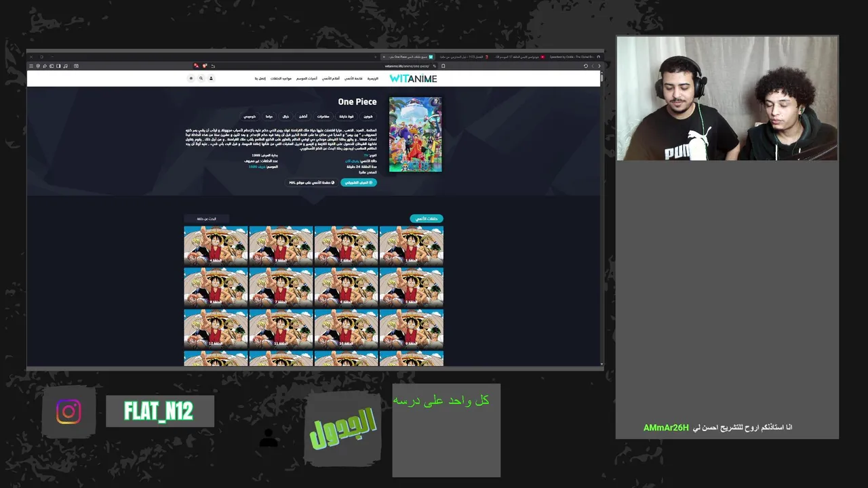Click the green text كل واحد على درسه
Viewport: 868px width, 488px height.
pos(441,401)
